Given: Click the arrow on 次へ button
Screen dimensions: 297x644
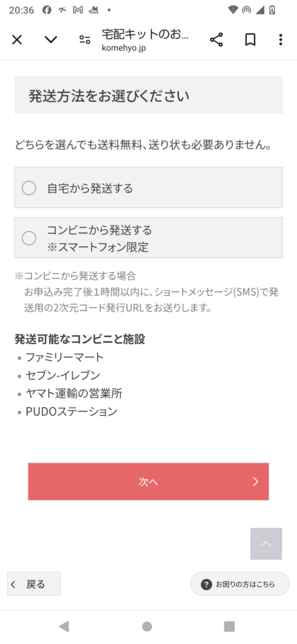Looking at the screenshot, I should (256, 482).
